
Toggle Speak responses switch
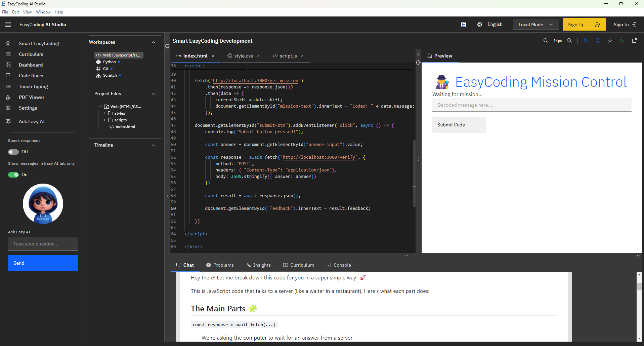pyautogui.click(x=13, y=152)
